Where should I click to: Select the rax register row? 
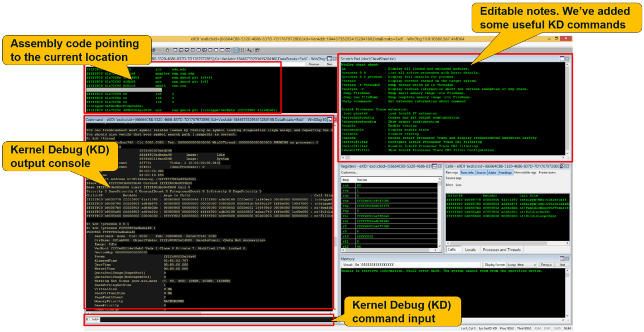pos(389,185)
